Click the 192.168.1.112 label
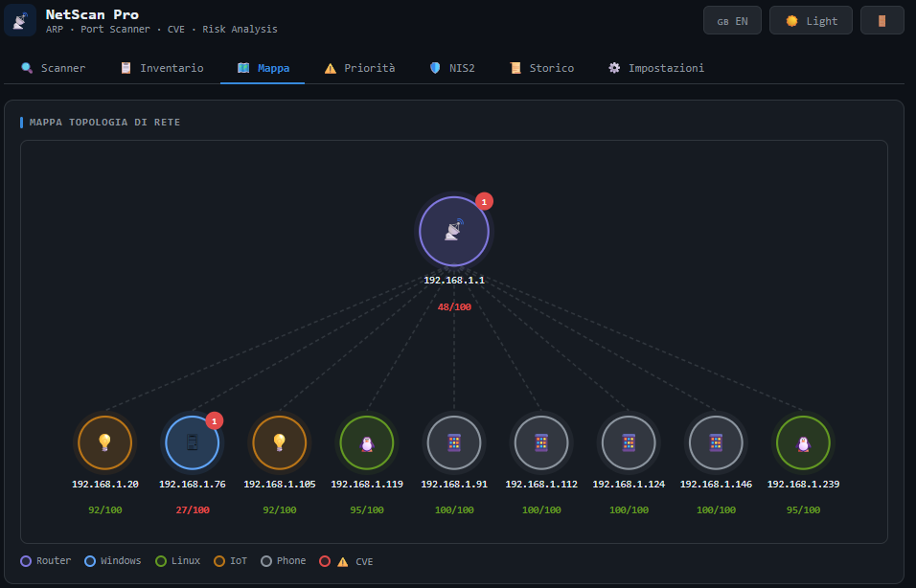The height and width of the screenshot is (588, 916). (541, 484)
